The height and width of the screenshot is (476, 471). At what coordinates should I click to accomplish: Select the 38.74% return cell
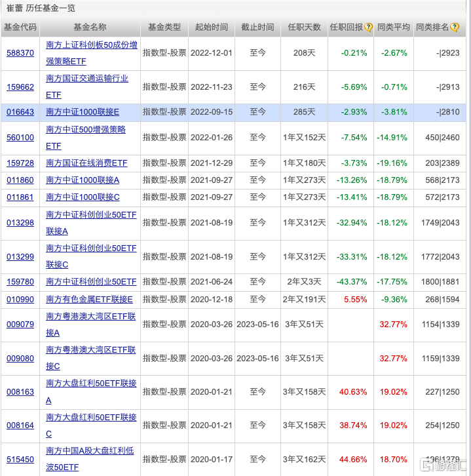(x=350, y=426)
